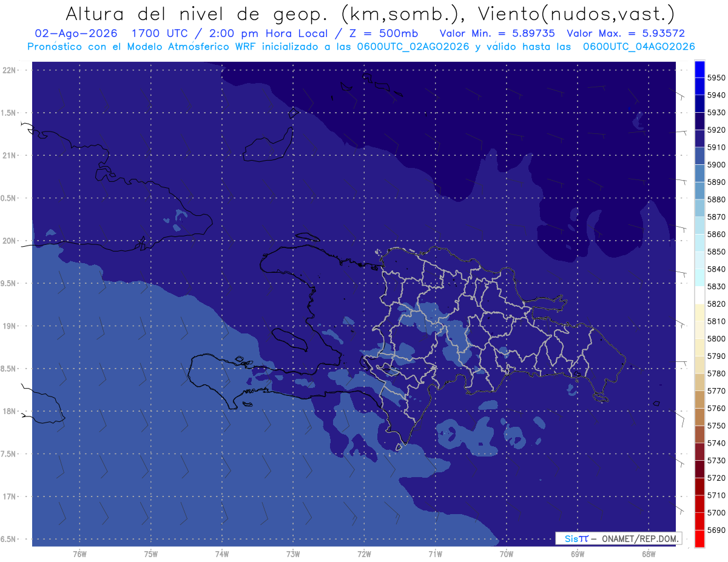Click the '22N' latitude label
The width and height of the screenshot is (728, 562).
point(10,70)
